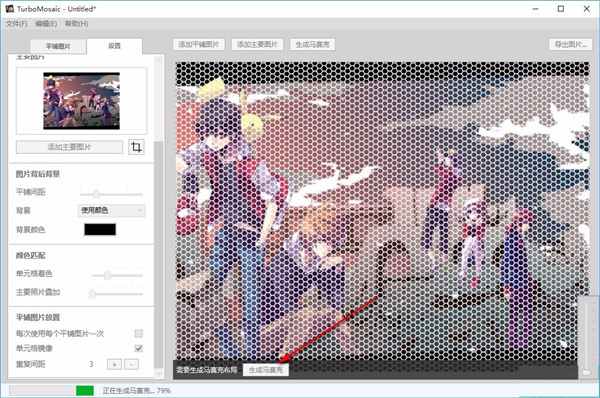Click the tile spacing slider
This screenshot has width=600, height=398.
111,194
